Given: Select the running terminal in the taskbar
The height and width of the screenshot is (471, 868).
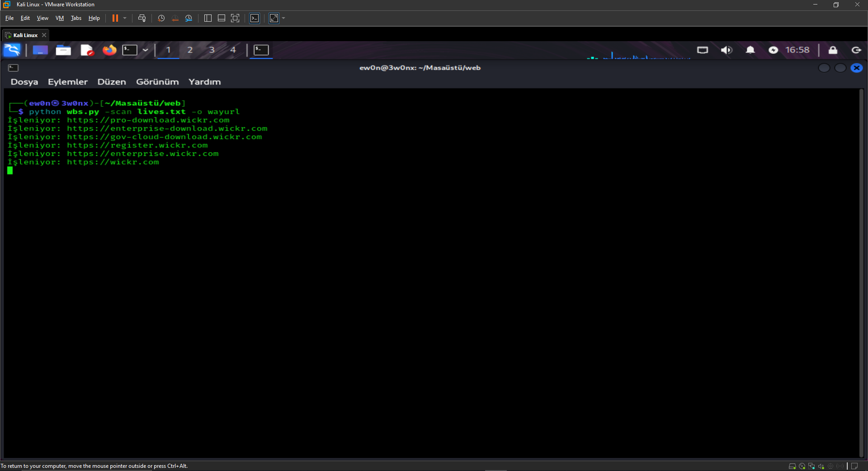Looking at the screenshot, I should tap(261, 50).
